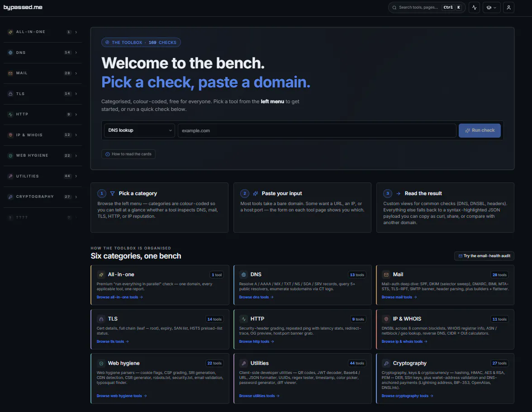Click the funnel icon beside Pick a category

(113, 194)
